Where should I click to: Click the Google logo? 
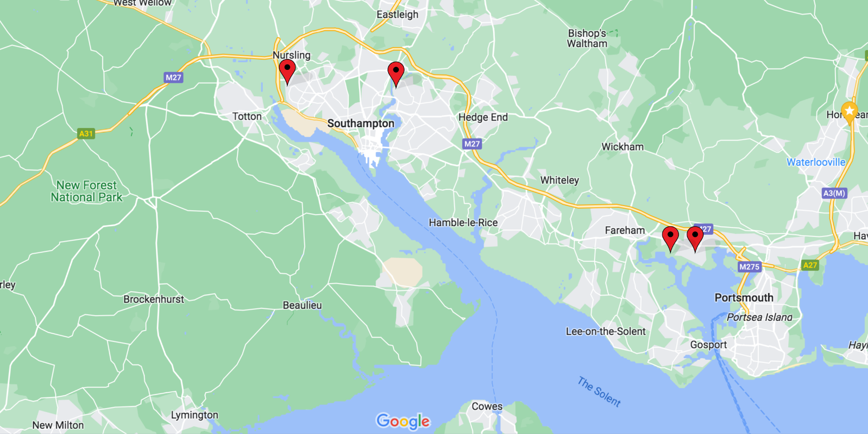pos(403,421)
